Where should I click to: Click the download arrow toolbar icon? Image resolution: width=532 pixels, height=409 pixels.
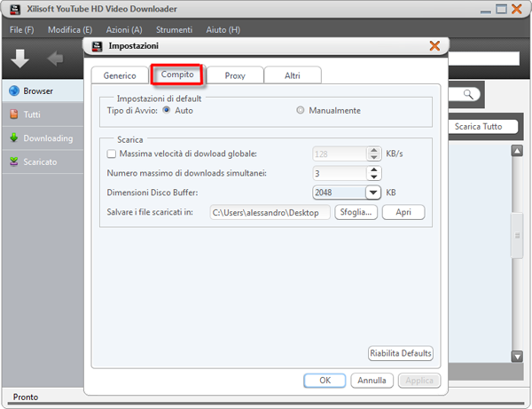click(x=20, y=59)
